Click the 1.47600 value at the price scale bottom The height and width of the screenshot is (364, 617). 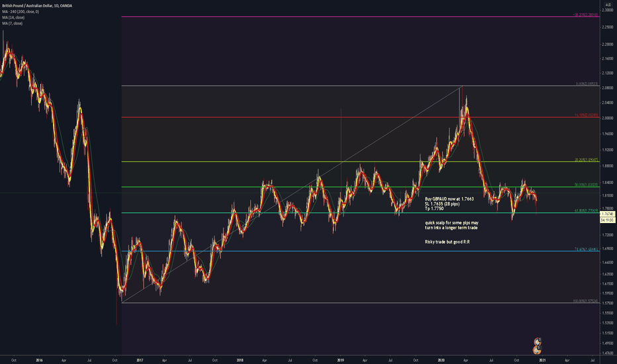608,353
